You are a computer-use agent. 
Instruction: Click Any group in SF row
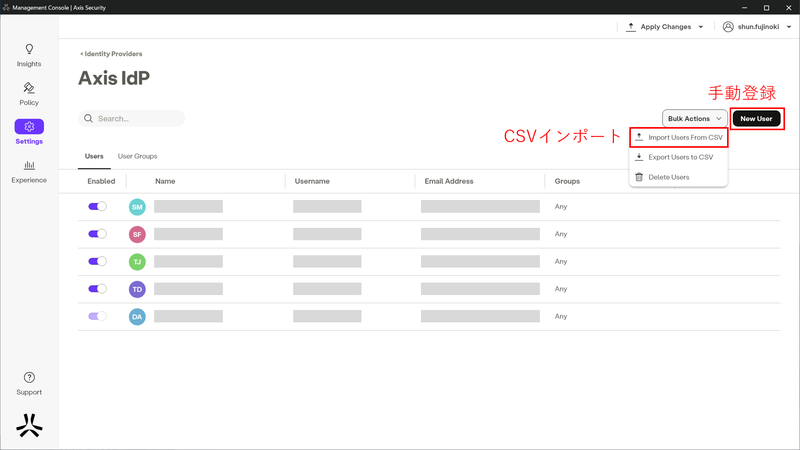(x=561, y=234)
